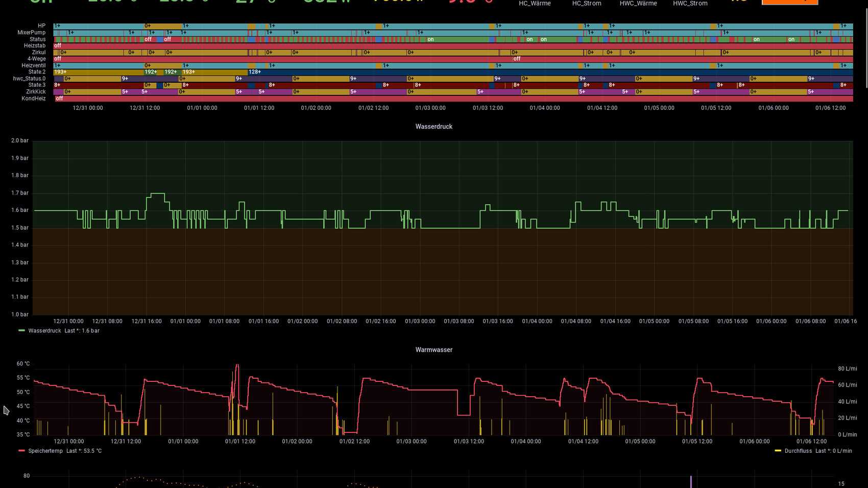Select the HWC_Wärme stat label
868x488 pixels.
tap(638, 4)
